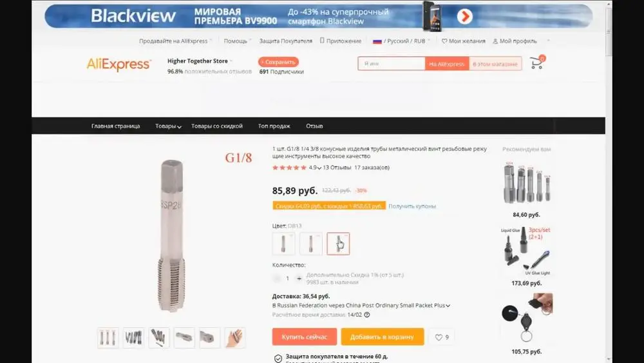Click the wishlist heart button with 9
This screenshot has height=363, width=644.
(442, 337)
